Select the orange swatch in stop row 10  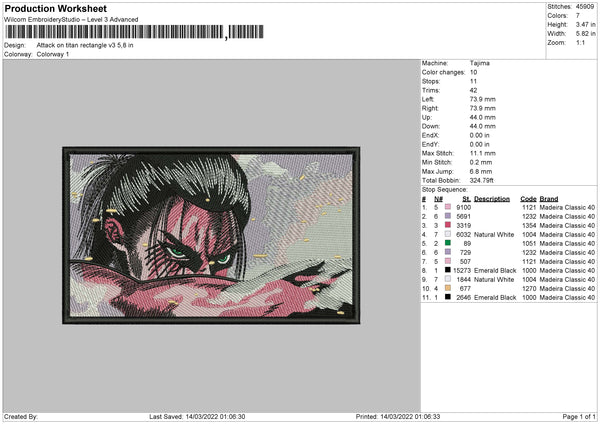448,288
